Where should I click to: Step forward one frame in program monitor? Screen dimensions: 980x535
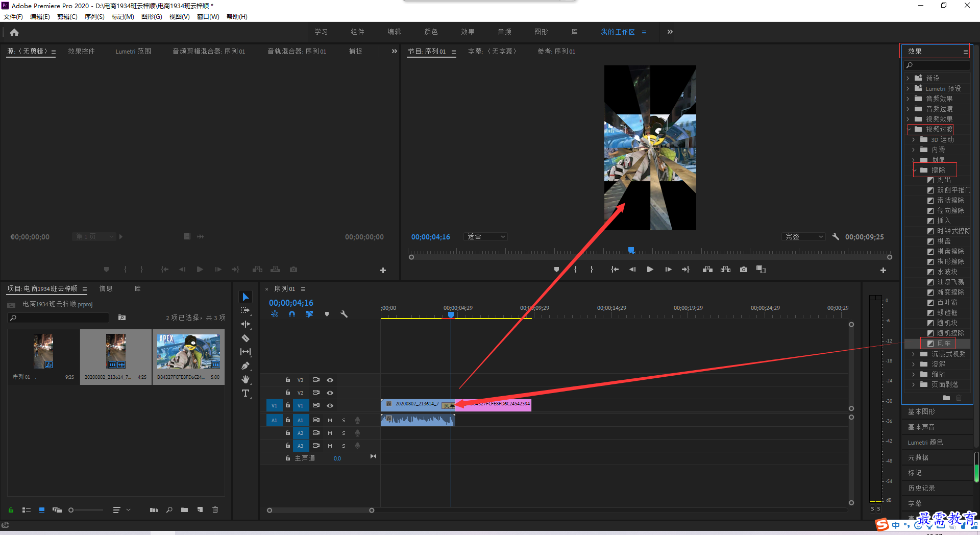point(668,270)
